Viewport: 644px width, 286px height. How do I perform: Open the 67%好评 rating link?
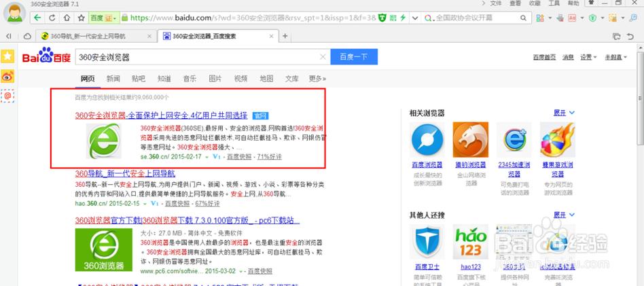pyautogui.click(x=207, y=203)
